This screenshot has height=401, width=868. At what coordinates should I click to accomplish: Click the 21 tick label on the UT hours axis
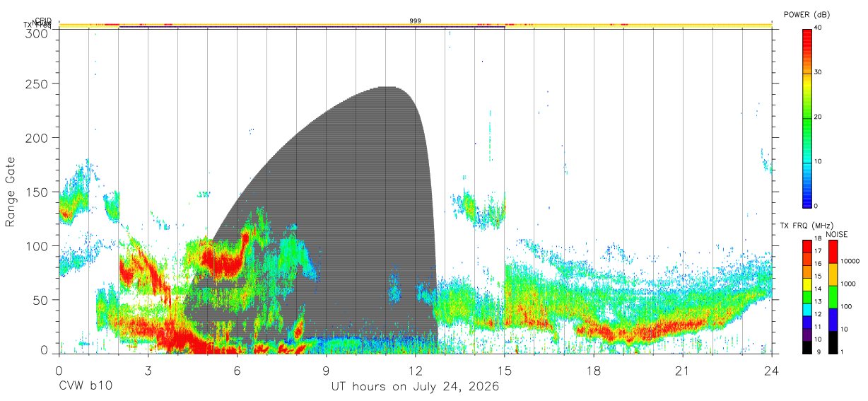click(x=682, y=370)
